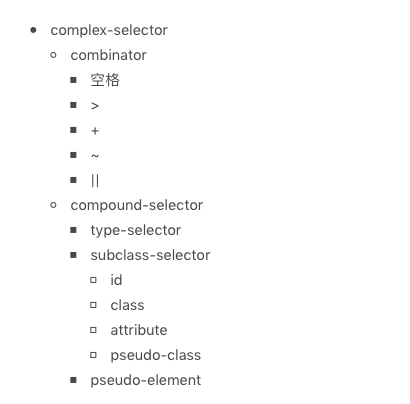
Task: Select the ~ general sibling combinator
Action: [x=95, y=156]
